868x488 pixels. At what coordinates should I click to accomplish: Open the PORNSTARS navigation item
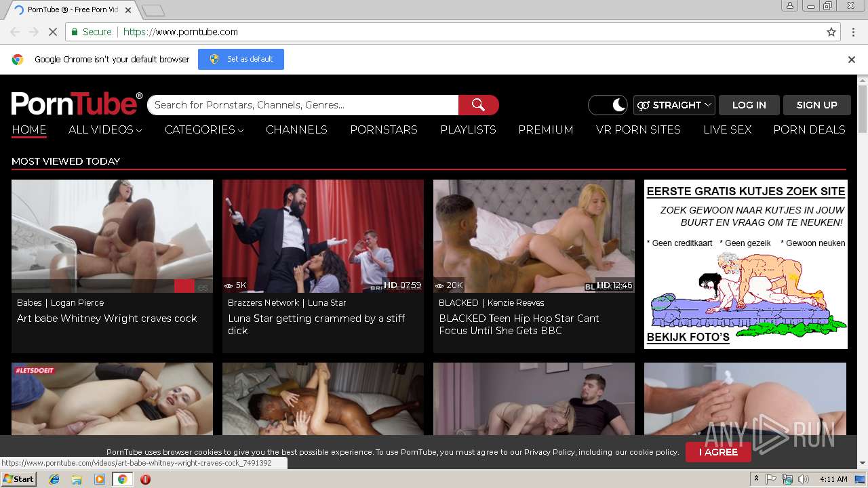coord(384,129)
